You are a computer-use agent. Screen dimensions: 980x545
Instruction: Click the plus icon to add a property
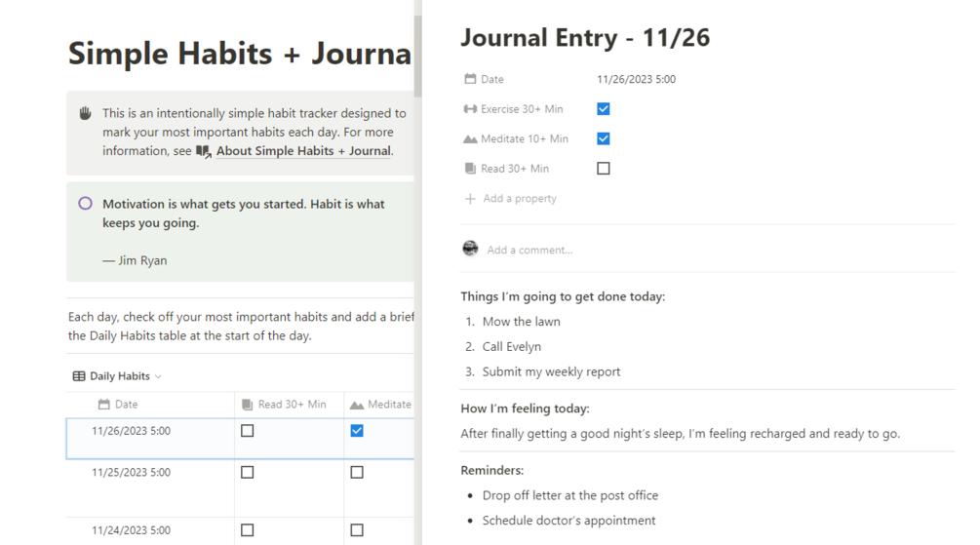(x=470, y=199)
